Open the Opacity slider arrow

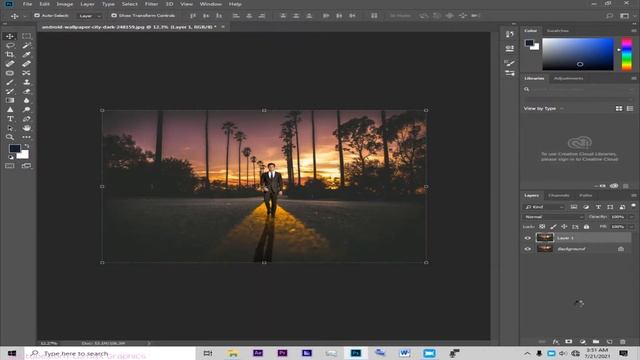[x=631, y=217]
